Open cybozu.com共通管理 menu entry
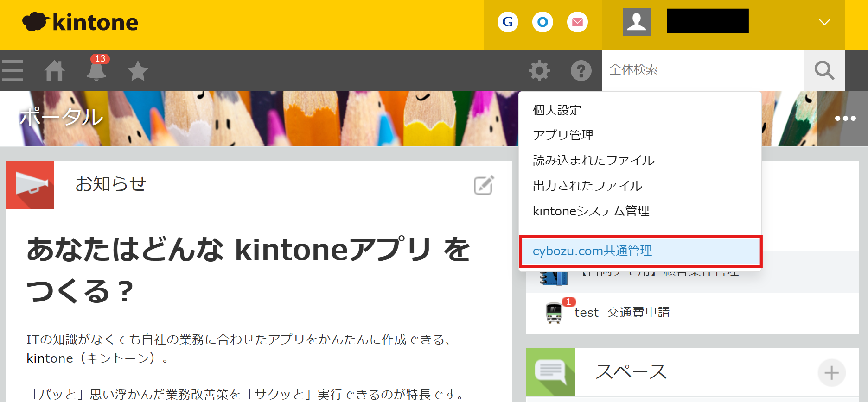The width and height of the screenshot is (868, 402). 640,251
